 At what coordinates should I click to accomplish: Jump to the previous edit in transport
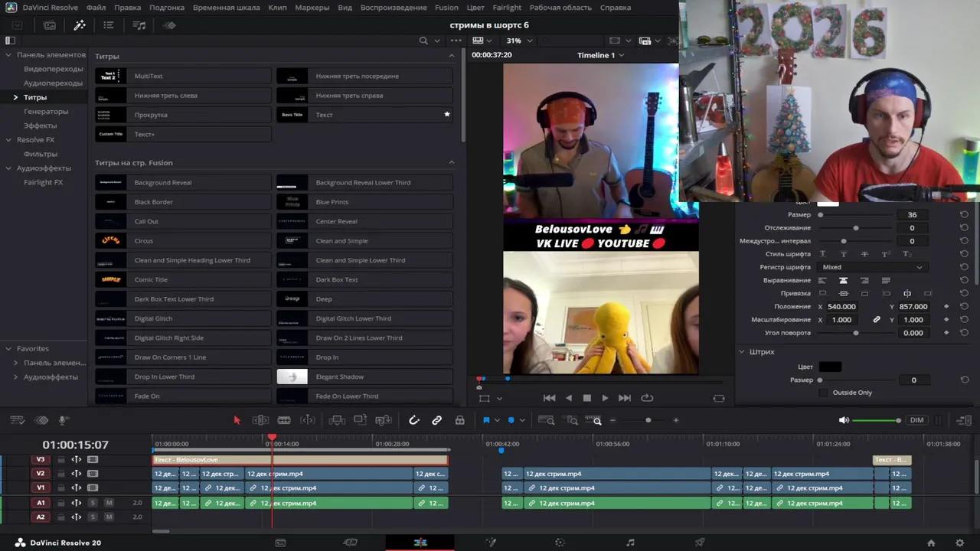549,398
